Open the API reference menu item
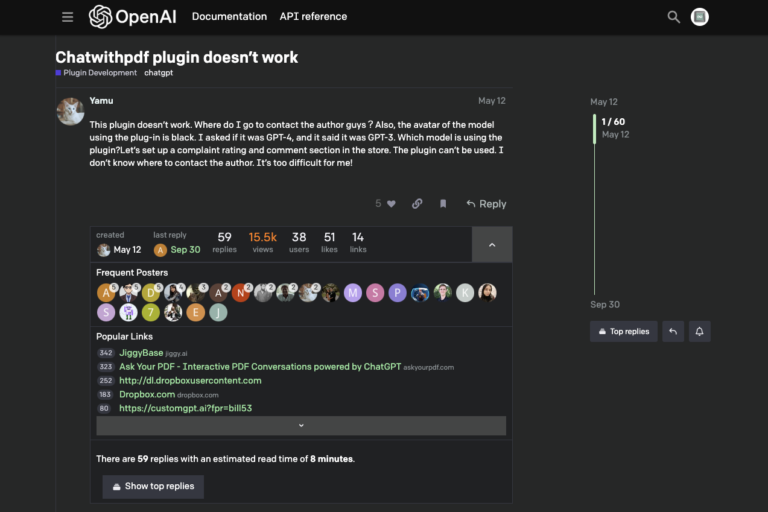The width and height of the screenshot is (768, 512). [x=313, y=17]
